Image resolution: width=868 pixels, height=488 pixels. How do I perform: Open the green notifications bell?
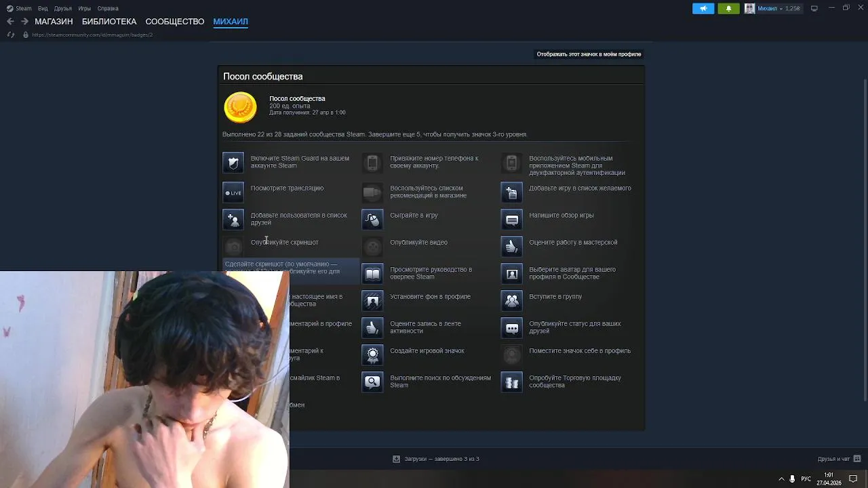[728, 8]
